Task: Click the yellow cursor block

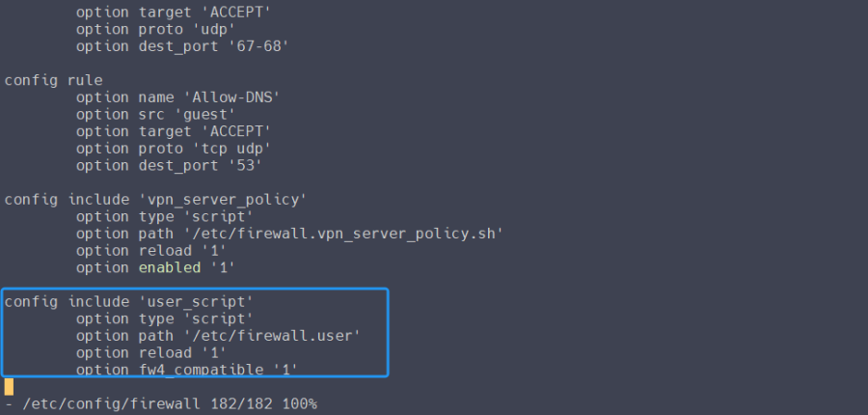Action: 9,386
